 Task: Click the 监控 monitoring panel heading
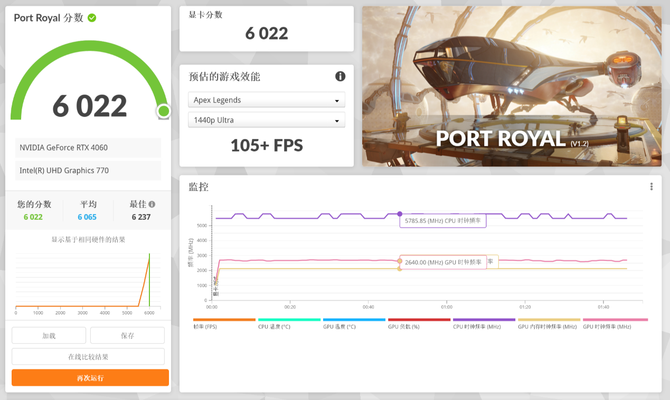(199, 187)
